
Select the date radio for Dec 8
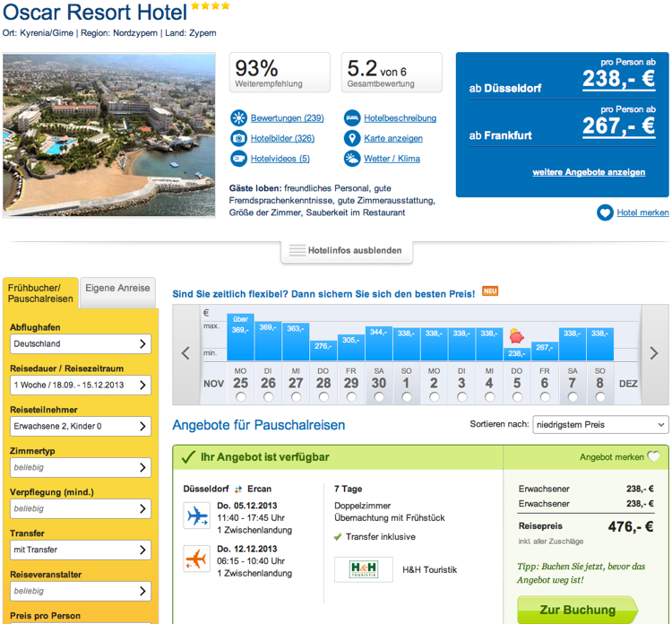pos(600,397)
